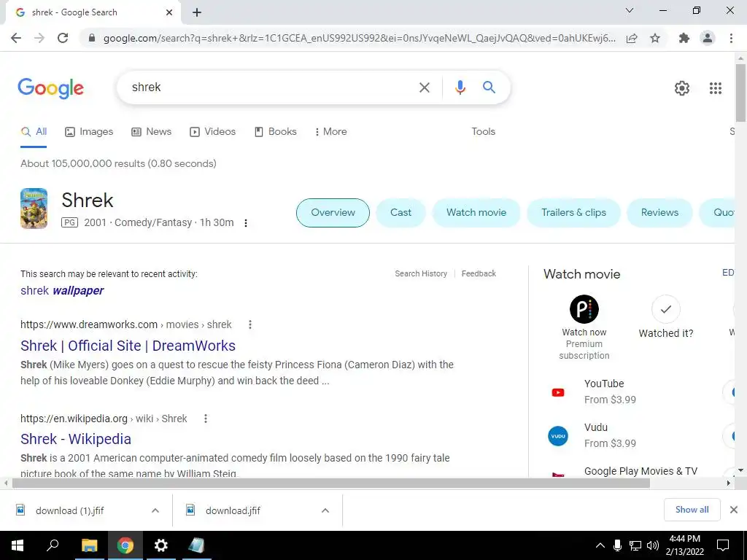Show all downloads
The height and width of the screenshot is (560, 747).
692,510
